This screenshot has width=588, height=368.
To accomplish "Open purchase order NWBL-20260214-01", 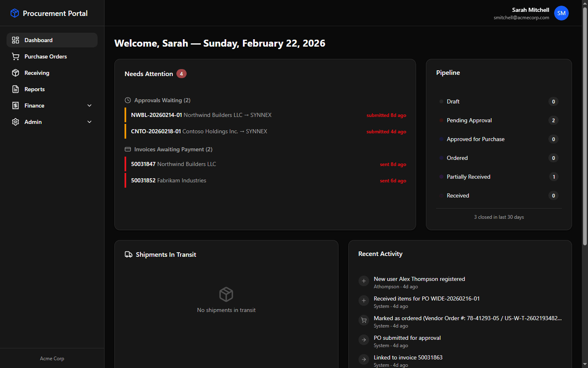I will 156,115.
